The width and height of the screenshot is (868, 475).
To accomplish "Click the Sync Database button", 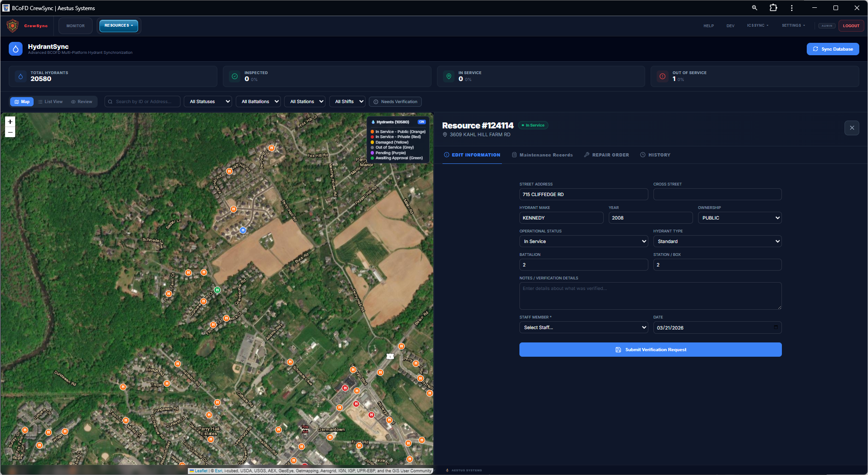I will tap(833, 49).
